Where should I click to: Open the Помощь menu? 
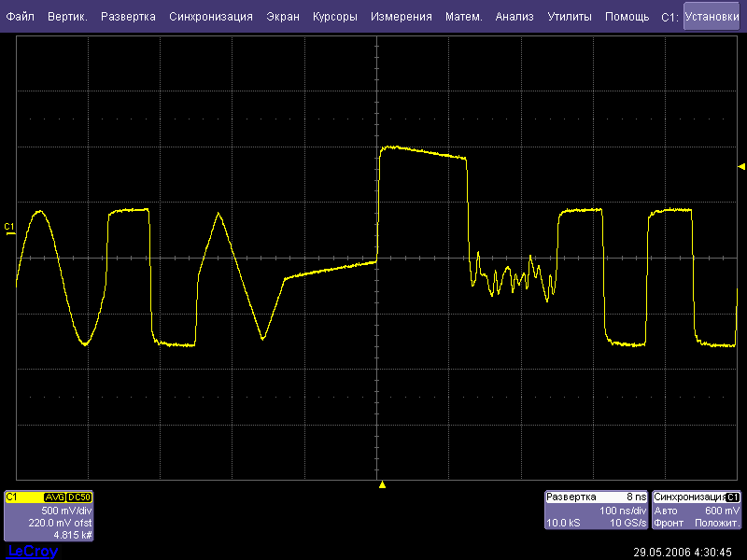pyautogui.click(x=627, y=17)
